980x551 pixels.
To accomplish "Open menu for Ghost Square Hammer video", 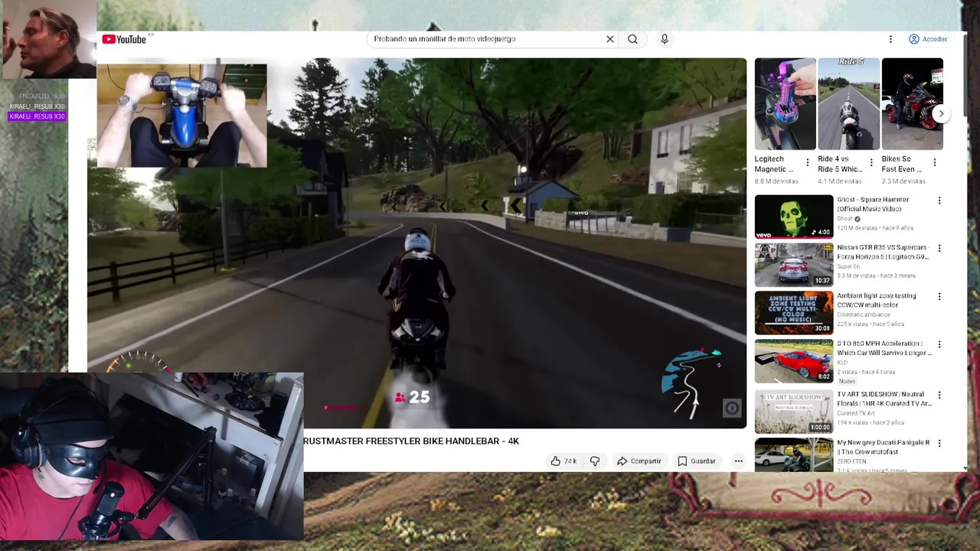I will click(x=939, y=201).
